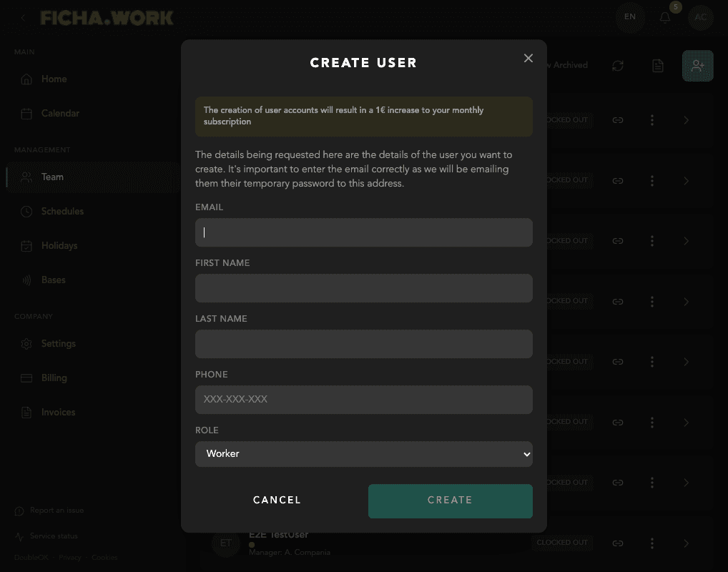Click the Schedules clock icon
The height and width of the screenshot is (572, 728).
(26, 212)
